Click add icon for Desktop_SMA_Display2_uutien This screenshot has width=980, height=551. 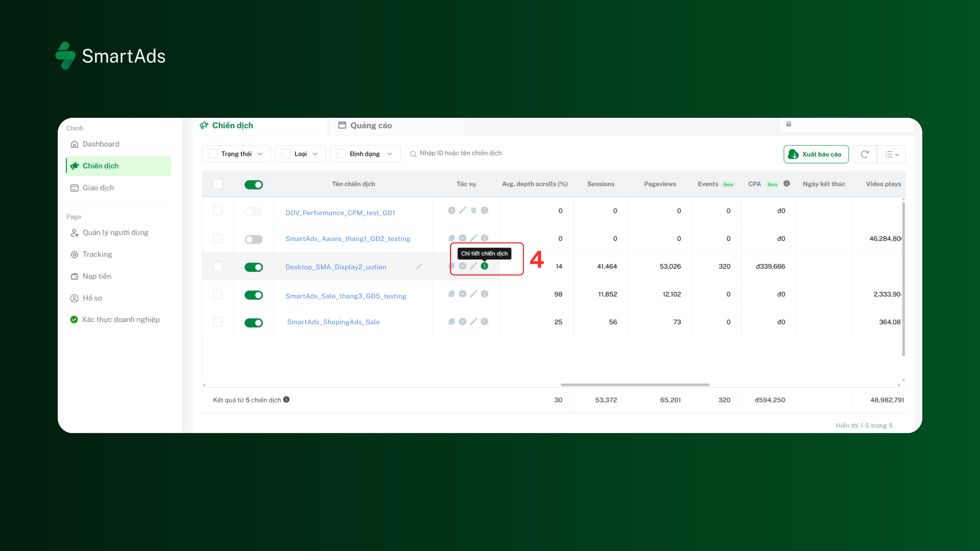point(463,266)
